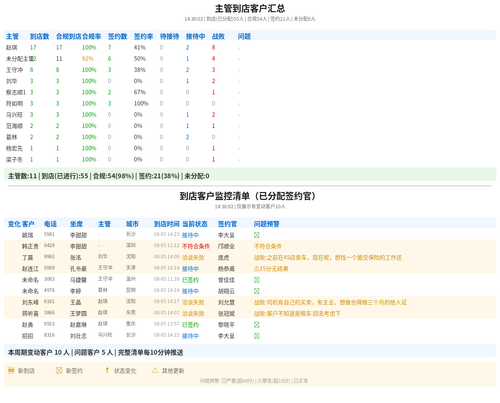Click the 已签约 status in row 9553
This screenshot has width=500, height=403.
point(190,325)
